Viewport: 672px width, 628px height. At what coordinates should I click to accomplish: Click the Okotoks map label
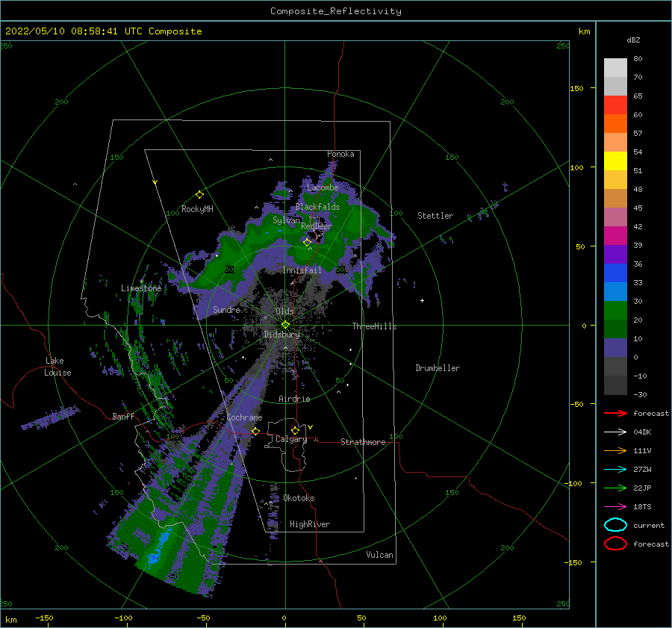299,498
